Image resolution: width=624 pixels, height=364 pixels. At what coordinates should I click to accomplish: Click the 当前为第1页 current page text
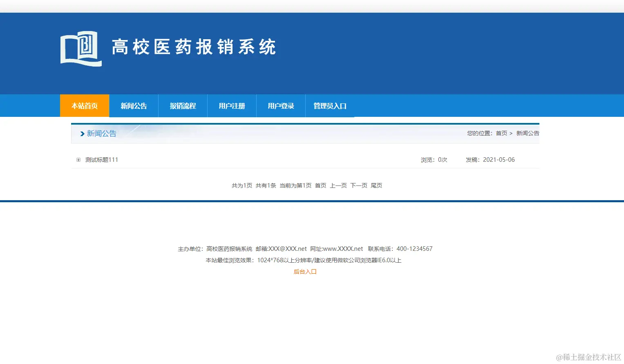click(x=295, y=185)
